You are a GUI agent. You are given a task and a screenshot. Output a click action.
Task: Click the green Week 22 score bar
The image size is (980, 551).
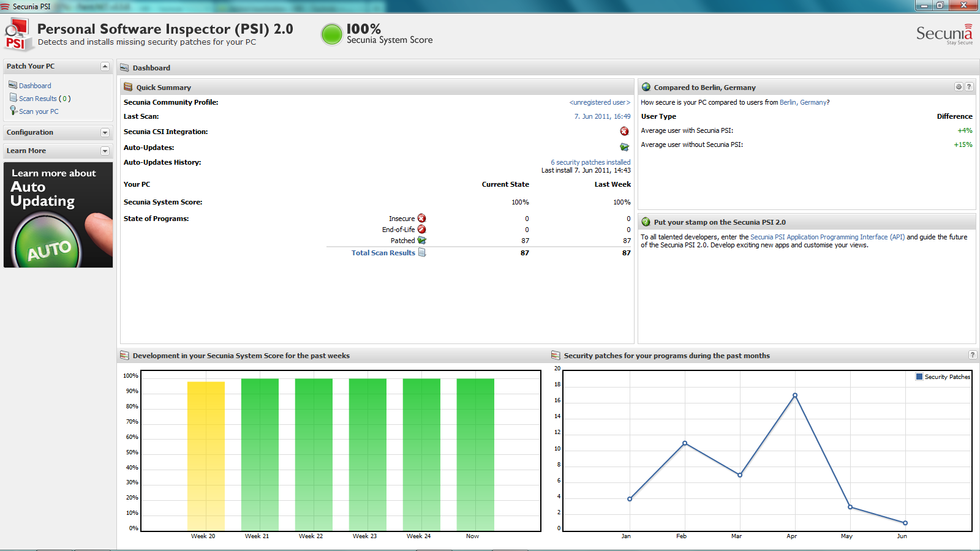click(x=314, y=454)
